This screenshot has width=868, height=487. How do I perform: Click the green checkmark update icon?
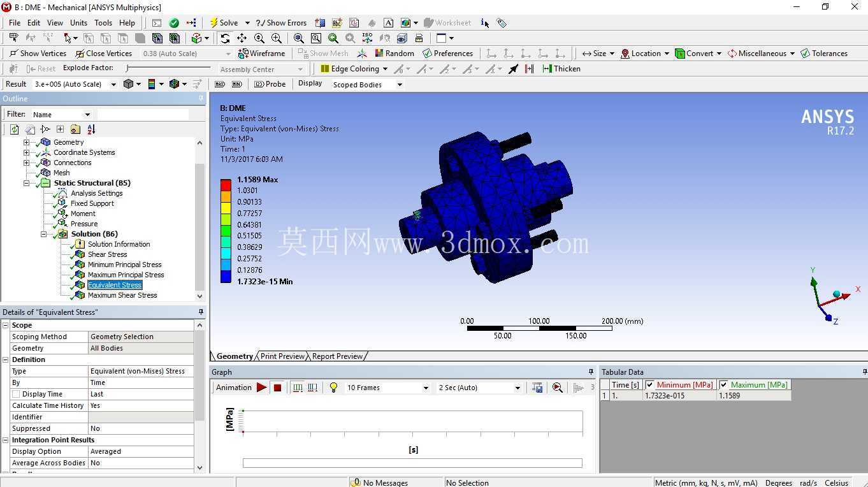(174, 22)
